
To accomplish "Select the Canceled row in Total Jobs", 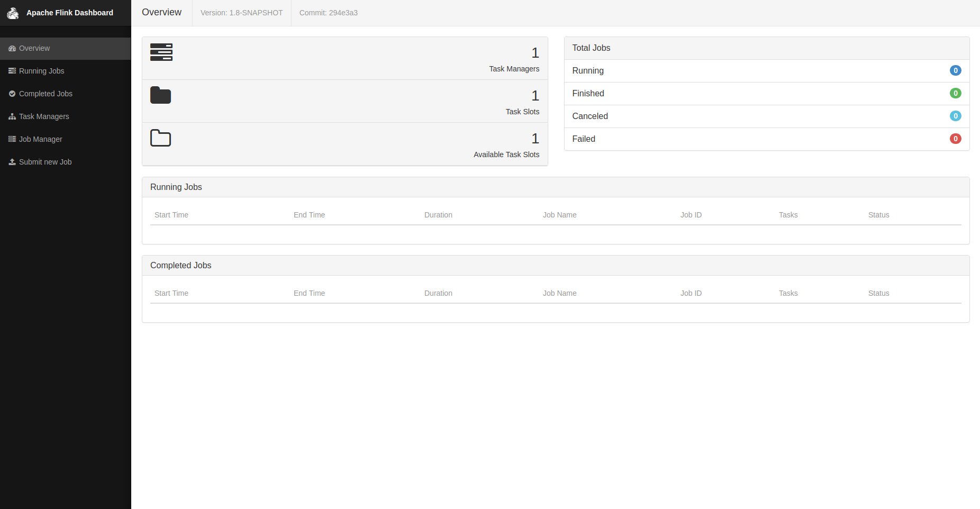I will 767,116.
